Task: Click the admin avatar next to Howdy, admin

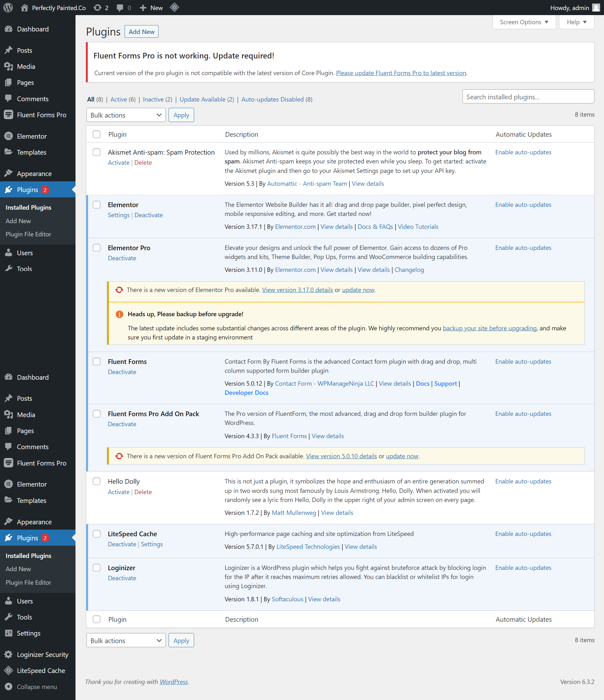Action: (596, 8)
